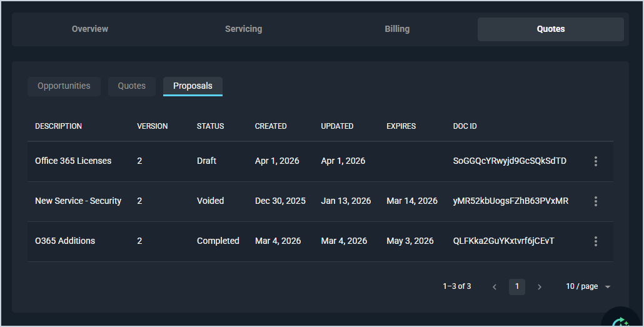
Task: Show the Opportunities sub-tab
Action: (x=64, y=86)
